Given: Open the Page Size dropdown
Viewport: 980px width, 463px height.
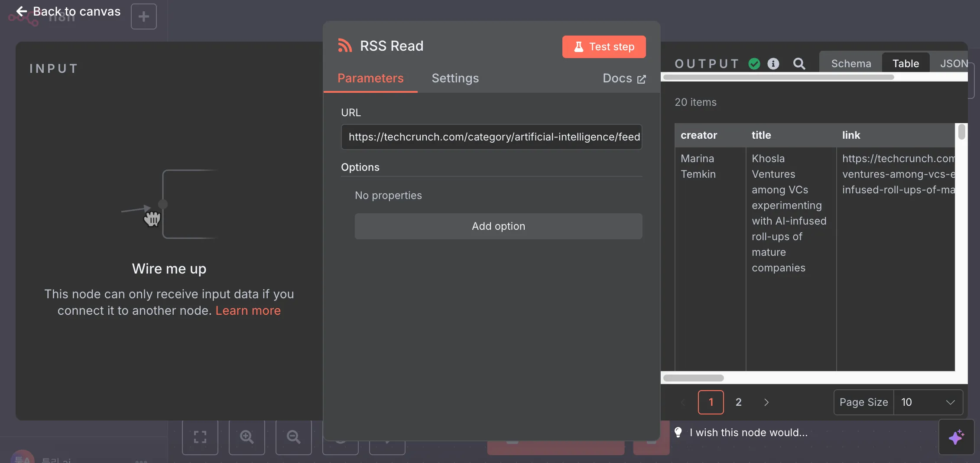Looking at the screenshot, I should pyautogui.click(x=928, y=402).
